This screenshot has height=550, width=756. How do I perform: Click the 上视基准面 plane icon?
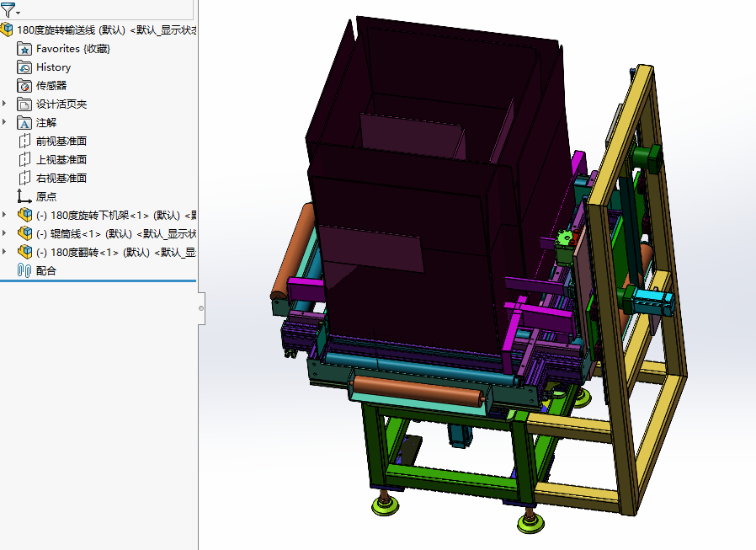(x=24, y=160)
